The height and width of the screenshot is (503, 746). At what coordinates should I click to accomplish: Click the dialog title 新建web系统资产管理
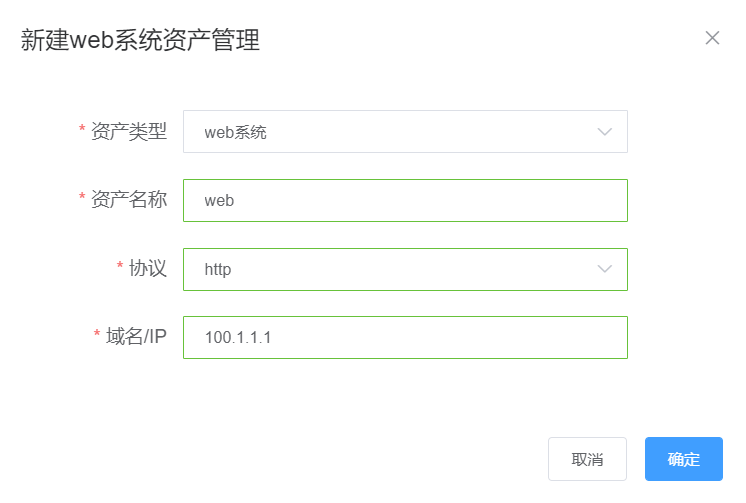tap(140, 40)
